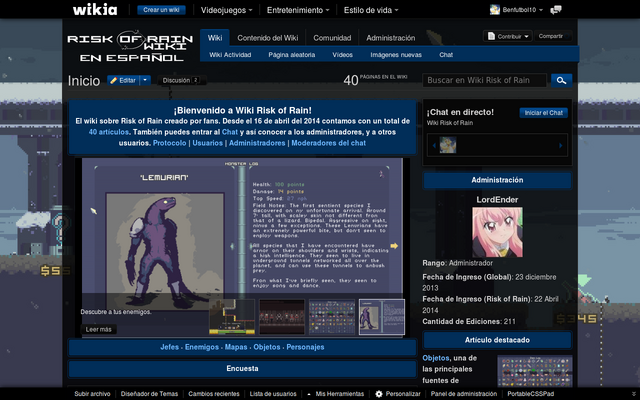This screenshot has height=400, width=640.
Task: Open Contenido del Wiki tab
Action: [268, 38]
